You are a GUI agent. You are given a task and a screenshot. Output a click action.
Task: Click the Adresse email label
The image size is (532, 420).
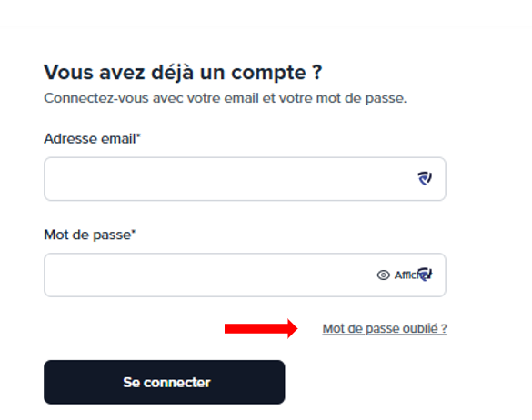click(92, 139)
